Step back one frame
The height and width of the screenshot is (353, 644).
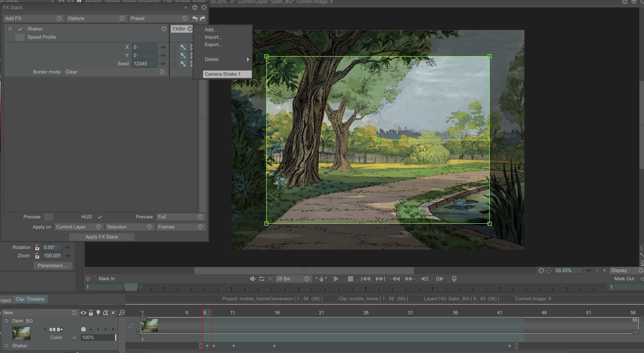425,279
